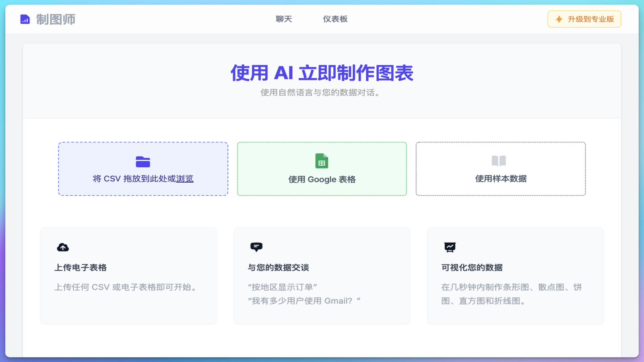Click the 升级到专业版 button
The image size is (644, 362).
coord(584,19)
